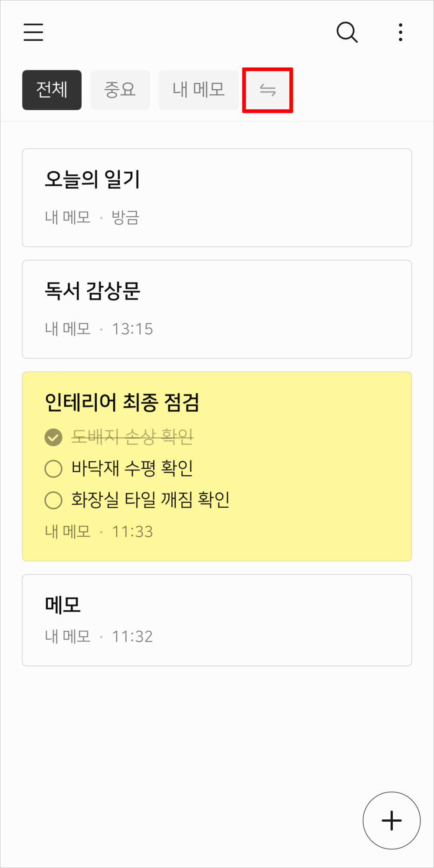Tap the 화장실 타일 깨짐 확인 text
The image size is (434, 868).
pos(151,500)
